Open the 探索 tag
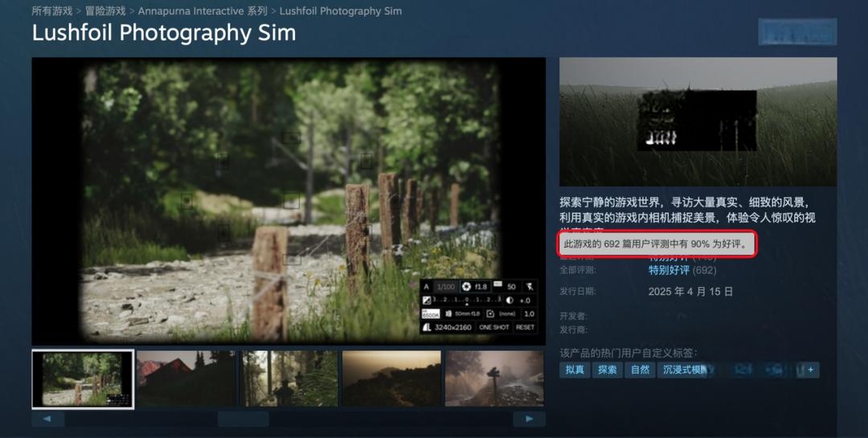 click(x=608, y=370)
